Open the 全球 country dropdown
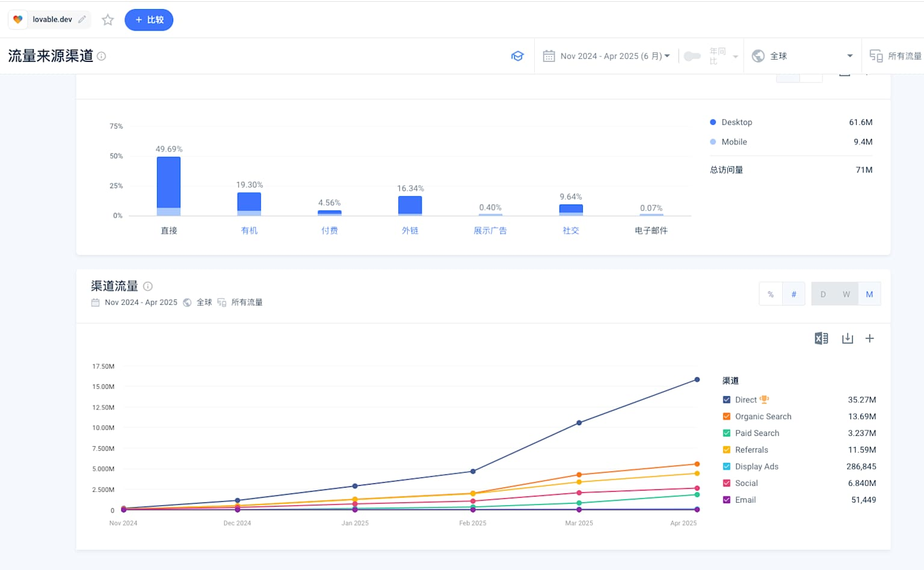The height and width of the screenshot is (570, 924). pos(802,56)
